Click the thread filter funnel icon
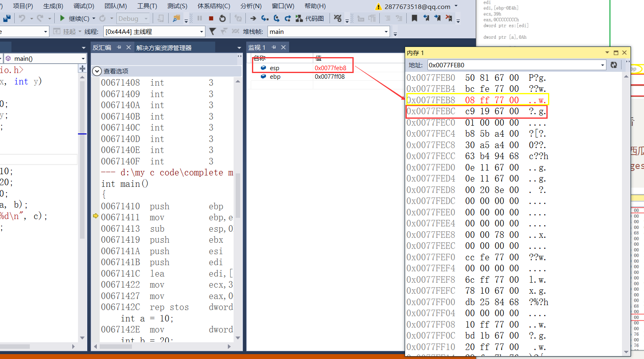Image resolution: width=644 pixels, height=359 pixels. point(212,31)
